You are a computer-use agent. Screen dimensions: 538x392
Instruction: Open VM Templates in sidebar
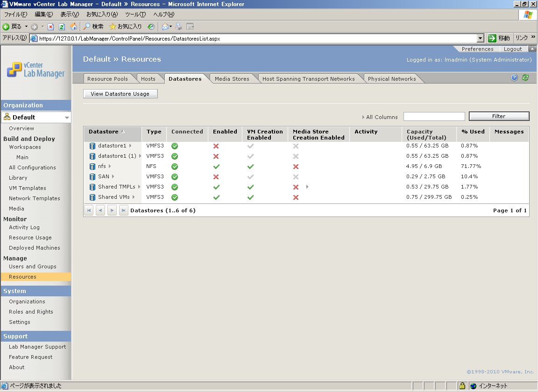(28, 188)
